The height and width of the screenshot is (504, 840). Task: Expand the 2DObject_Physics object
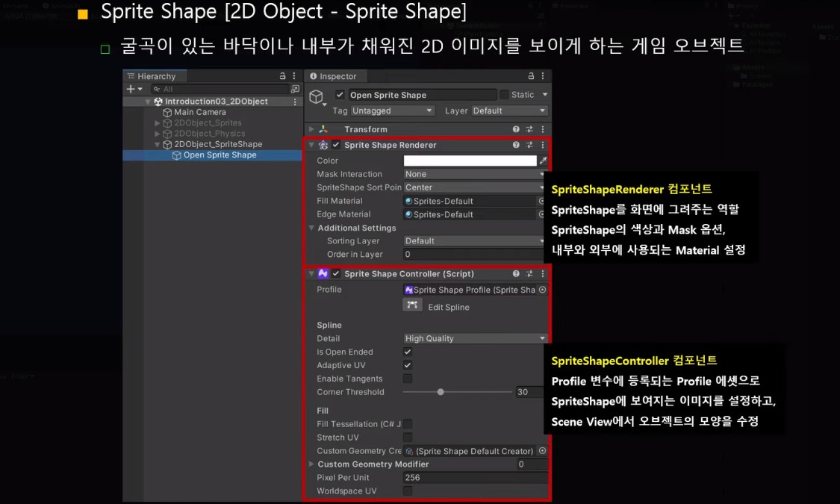(x=157, y=134)
